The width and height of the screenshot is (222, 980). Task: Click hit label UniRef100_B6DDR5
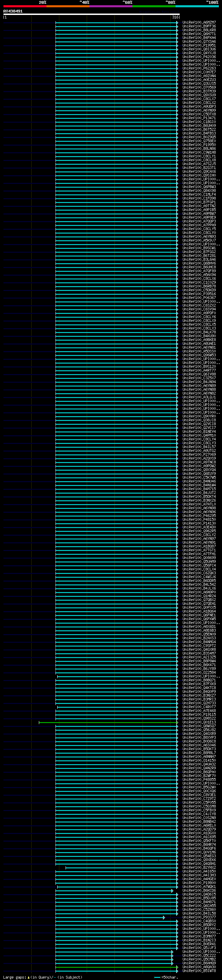pos(199,581)
